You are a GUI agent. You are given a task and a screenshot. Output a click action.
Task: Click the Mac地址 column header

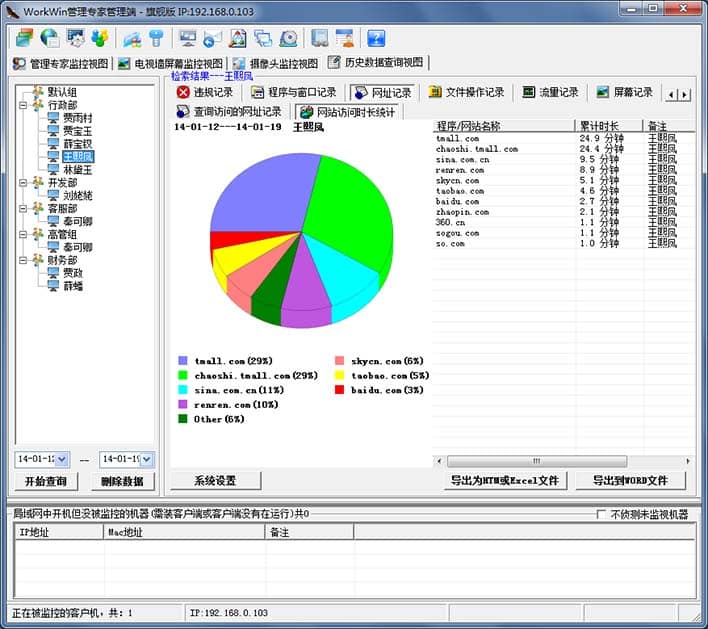(x=184, y=532)
